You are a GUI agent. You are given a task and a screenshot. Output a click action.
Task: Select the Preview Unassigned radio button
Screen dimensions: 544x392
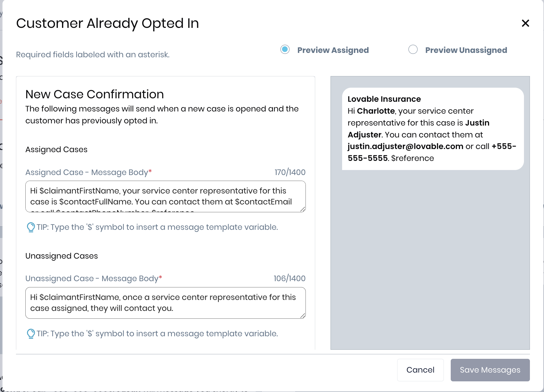click(413, 49)
